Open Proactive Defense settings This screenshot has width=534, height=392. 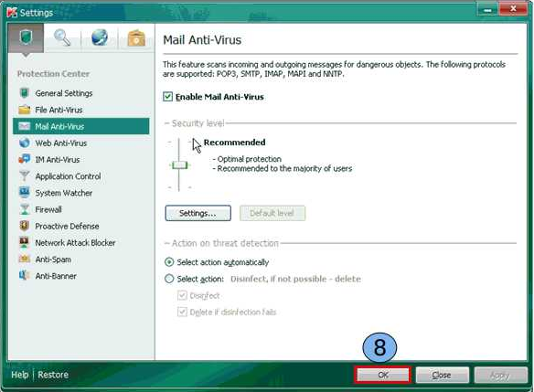[x=67, y=226]
